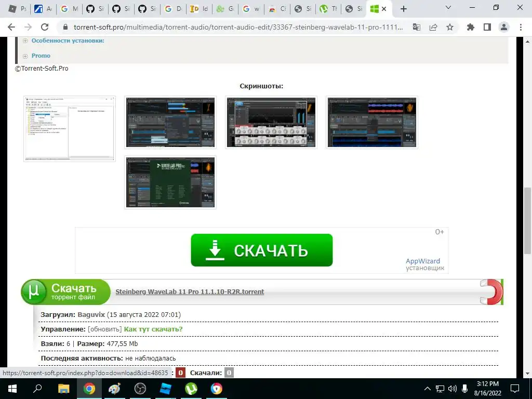
Task: Open the taskbar clock showing 3:12 PM
Action: [487, 389]
